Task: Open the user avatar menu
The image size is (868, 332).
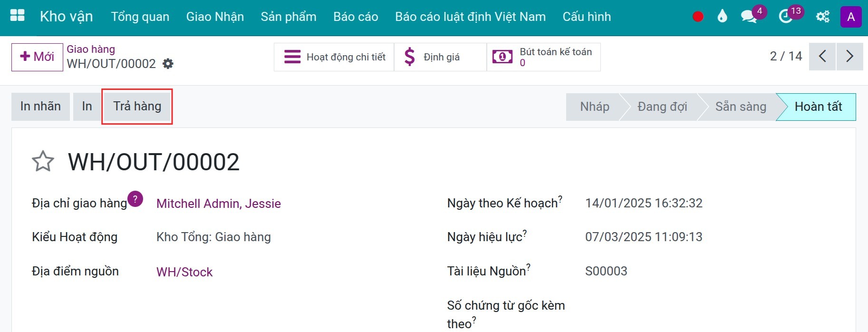Action: point(851,17)
